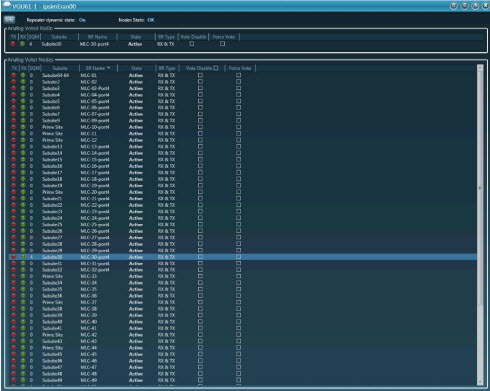Click the first round icon in title bar right group
This screenshot has height=391, width=490.
pos(453,6)
